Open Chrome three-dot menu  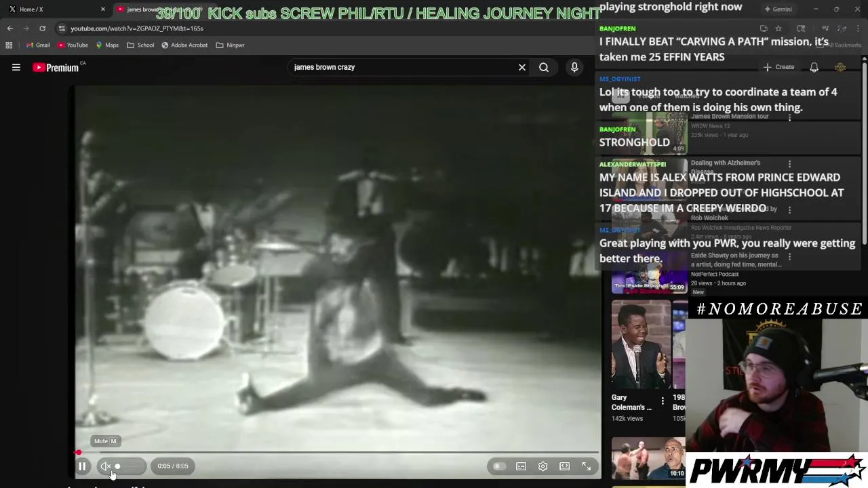pos(858,28)
